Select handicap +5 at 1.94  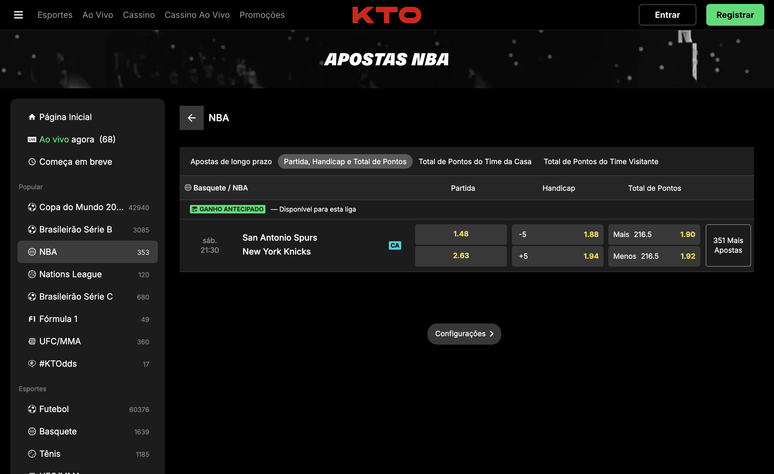pos(557,256)
